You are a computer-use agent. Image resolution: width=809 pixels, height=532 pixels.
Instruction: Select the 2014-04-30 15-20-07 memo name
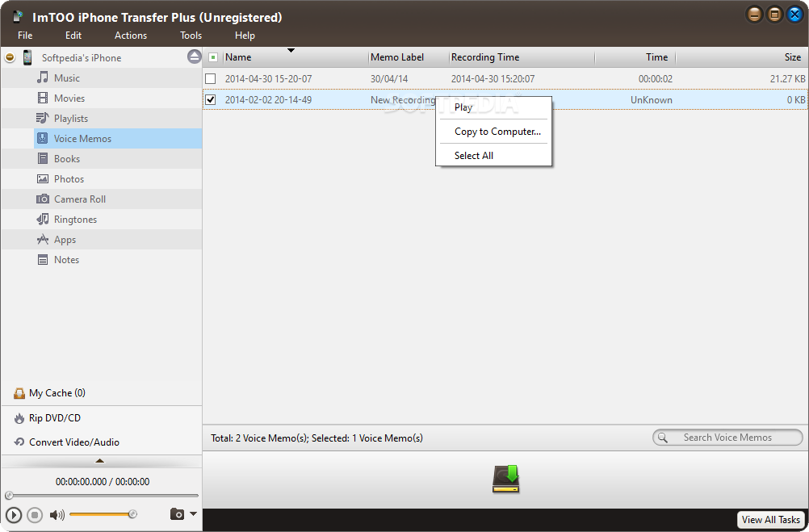click(x=268, y=79)
